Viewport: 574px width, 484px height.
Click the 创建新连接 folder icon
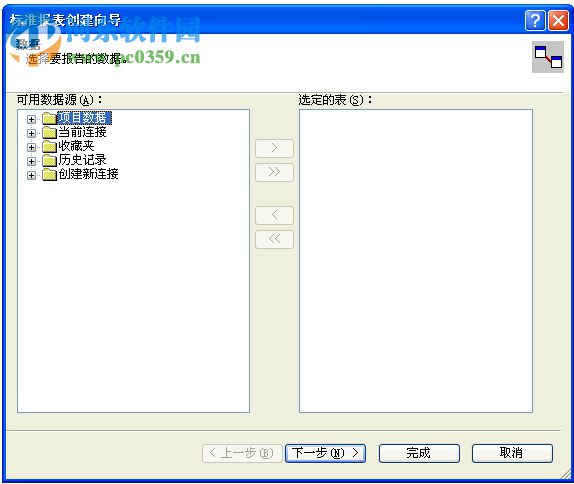click(49, 174)
